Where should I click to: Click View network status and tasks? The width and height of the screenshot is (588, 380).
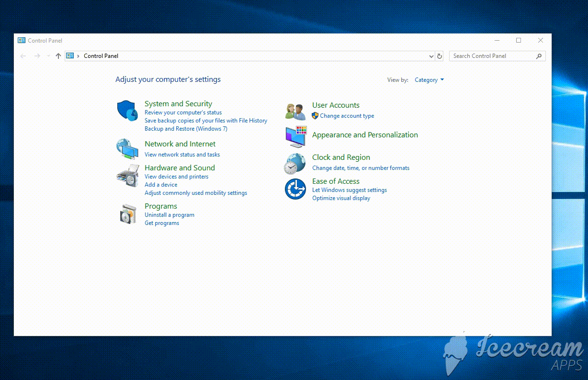click(x=182, y=155)
